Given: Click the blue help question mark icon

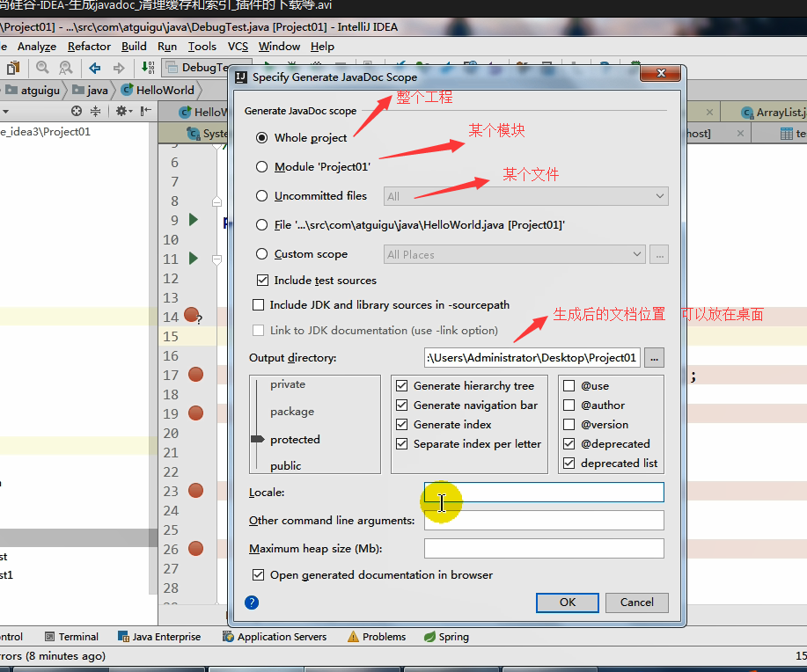Looking at the screenshot, I should tap(252, 603).
